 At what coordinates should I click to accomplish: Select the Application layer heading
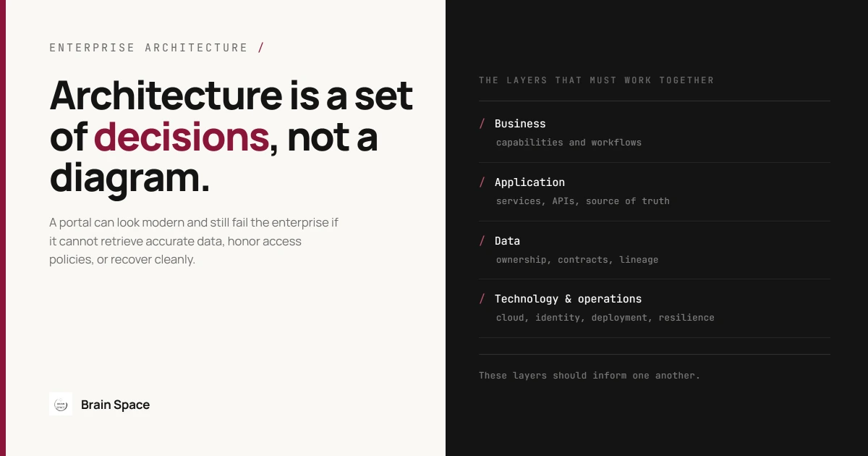tap(529, 182)
